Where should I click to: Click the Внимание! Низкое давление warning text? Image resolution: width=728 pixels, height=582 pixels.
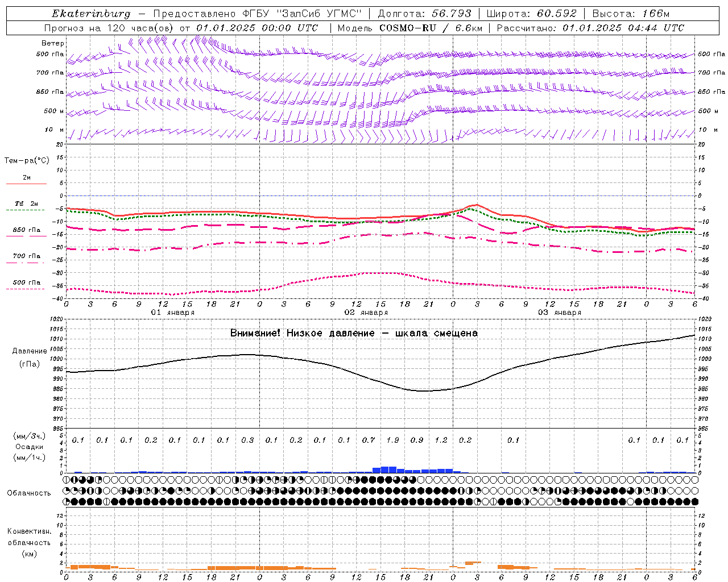pyautogui.click(x=354, y=333)
